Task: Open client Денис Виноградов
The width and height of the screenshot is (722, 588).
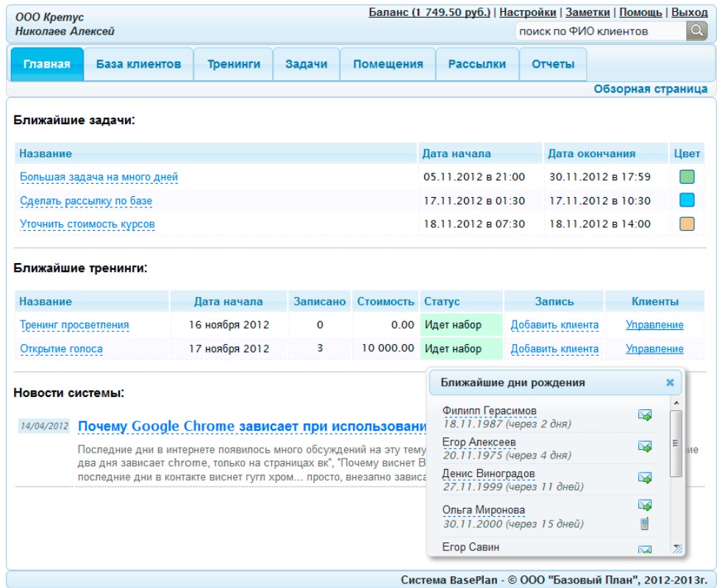Action: 488,474
